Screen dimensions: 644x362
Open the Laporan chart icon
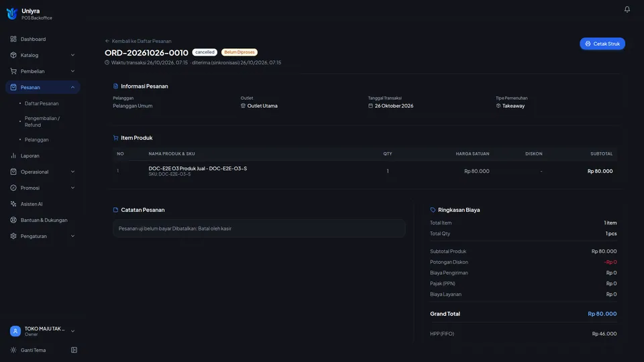[13, 156]
